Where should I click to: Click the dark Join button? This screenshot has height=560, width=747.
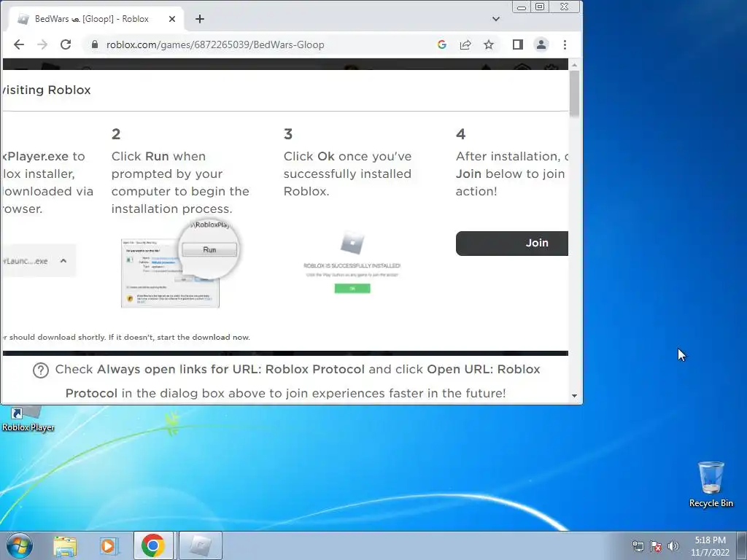click(512, 244)
